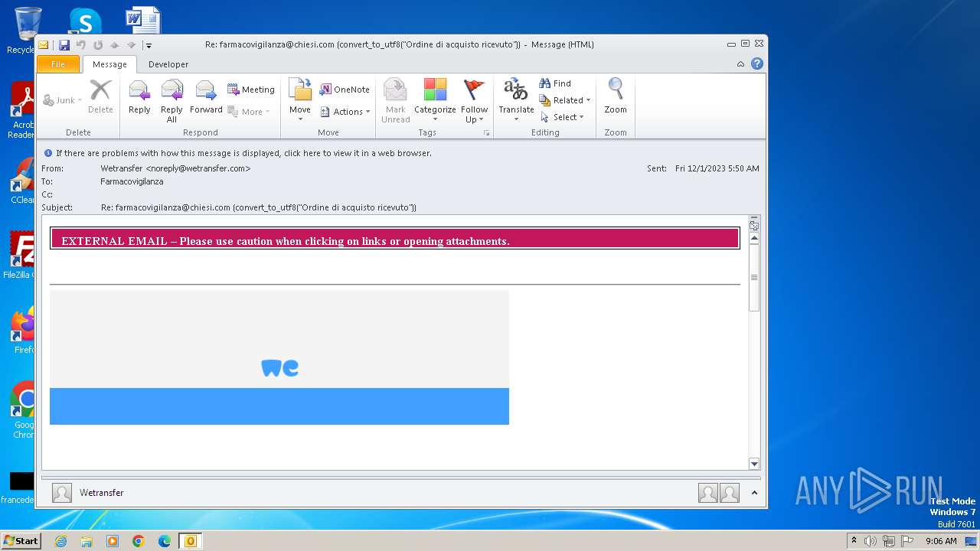Click the sender address noreply@wetransfer.com
980x551 pixels.
(198, 168)
